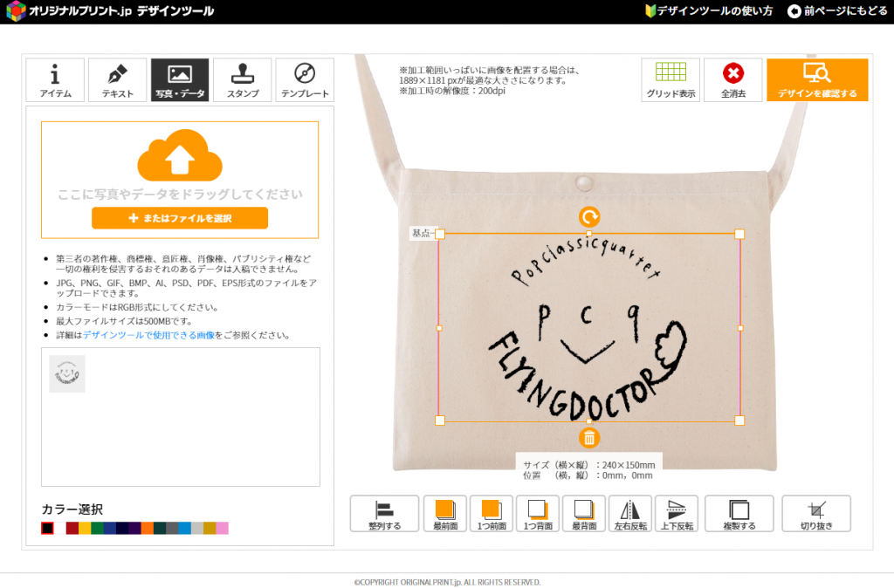The width and height of the screenshot is (894, 588).
Task: Click the top-right resize handle of the selection
Action: pos(739,234)
